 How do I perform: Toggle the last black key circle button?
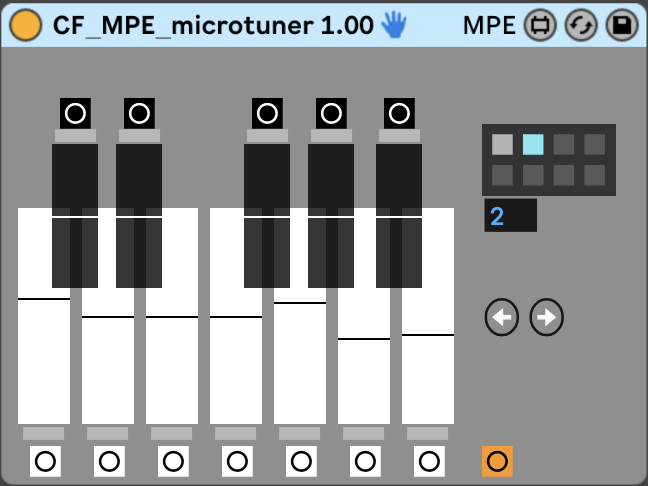[399, 113]
